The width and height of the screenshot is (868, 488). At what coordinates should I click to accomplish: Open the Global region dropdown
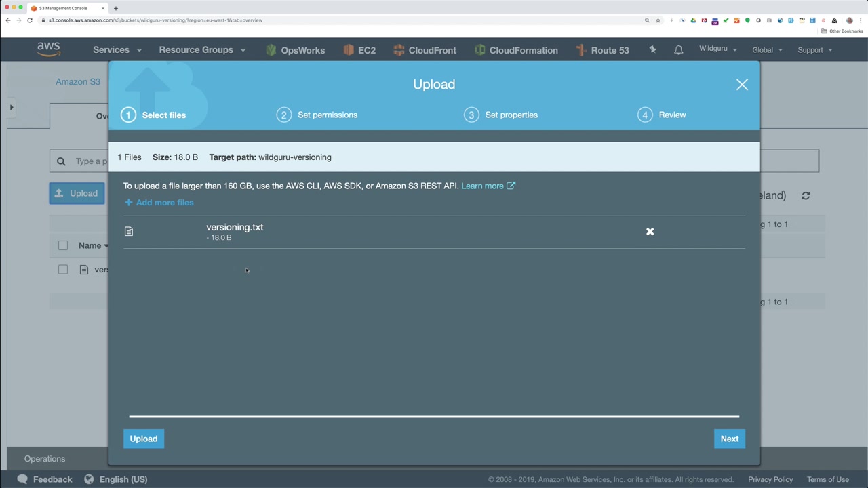click(768, 50)
